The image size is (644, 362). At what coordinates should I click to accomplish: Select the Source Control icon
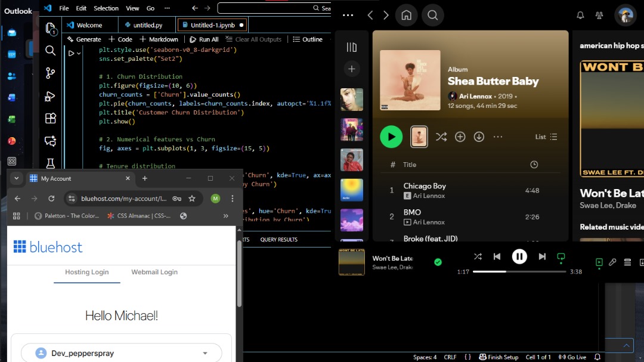[51, 73]
